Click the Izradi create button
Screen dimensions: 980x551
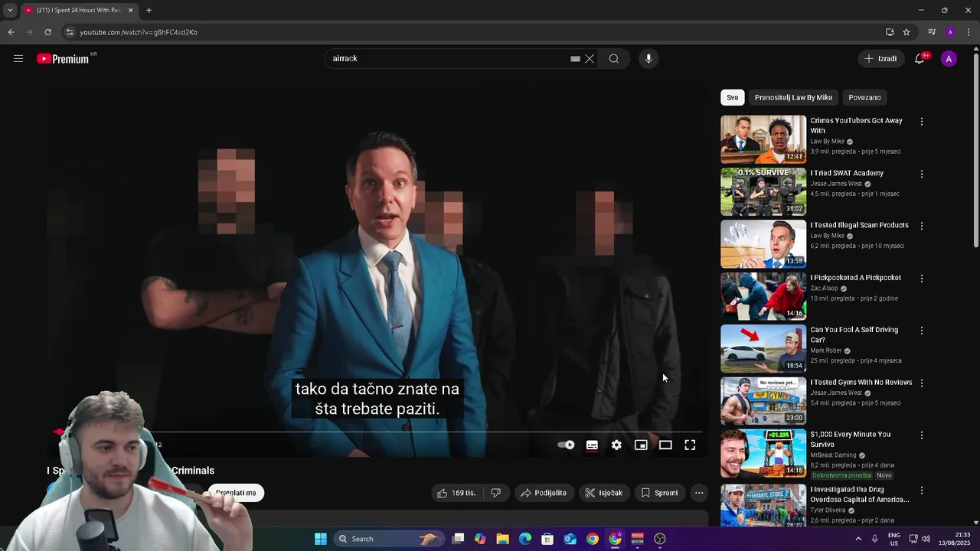coord(880,59)
